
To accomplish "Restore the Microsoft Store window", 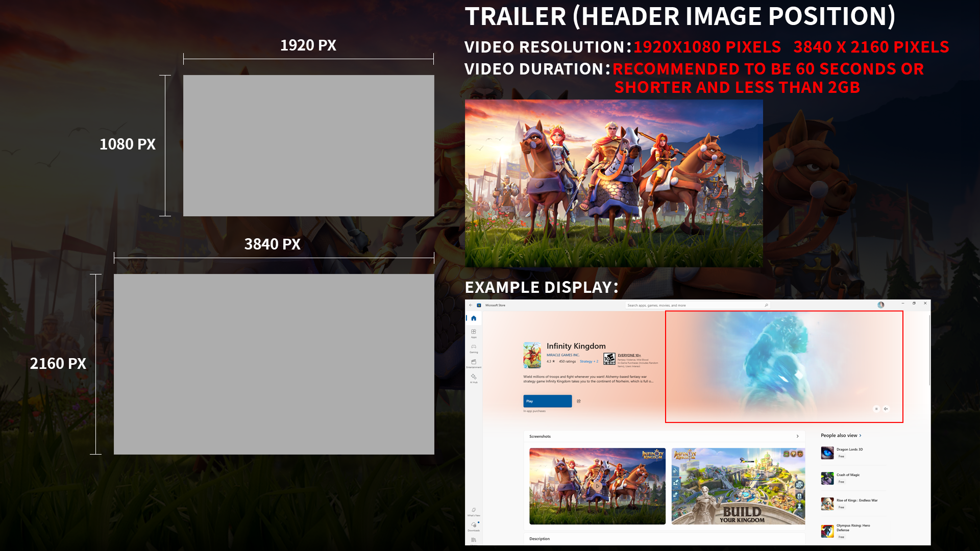I will pyautogui.click(x=914, y=303).
